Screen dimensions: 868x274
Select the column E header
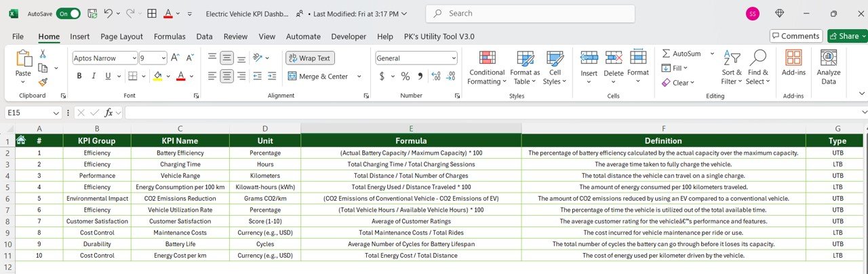click(411, 128)
